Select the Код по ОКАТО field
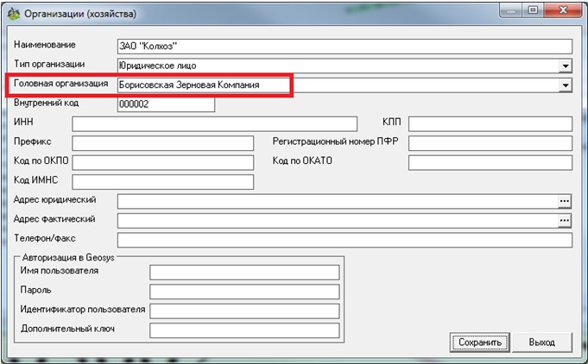Viewport: 588px width, 364px height. point(490,162)
